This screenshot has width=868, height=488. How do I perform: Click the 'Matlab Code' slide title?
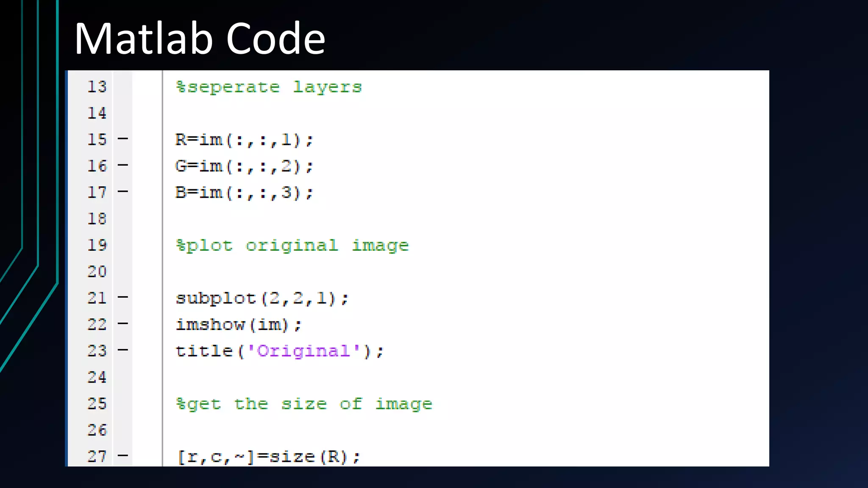tap(200, 39)
